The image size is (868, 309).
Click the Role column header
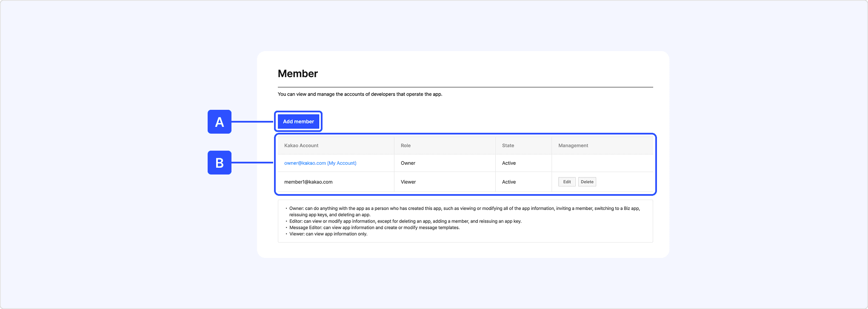(x=405, y=146)
